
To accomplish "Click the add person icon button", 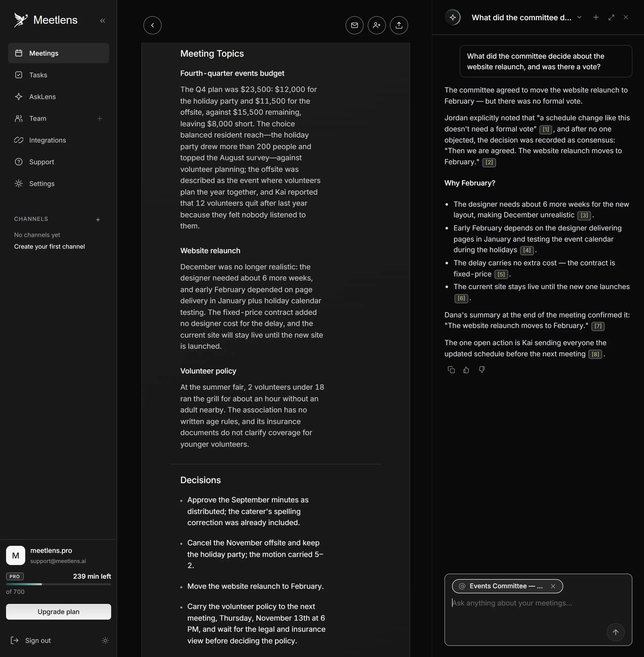I will 377,25.
